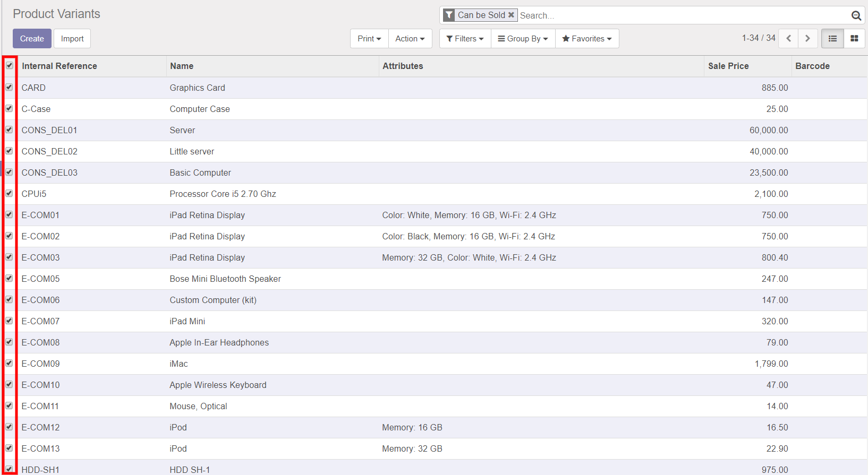Toggle the select-all header checkbox

tap(10, 65)
